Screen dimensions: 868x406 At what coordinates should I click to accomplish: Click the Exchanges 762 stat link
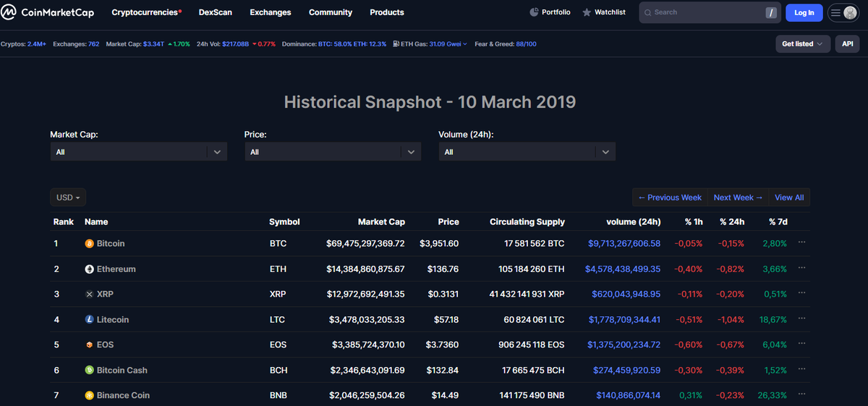(76, 44)
